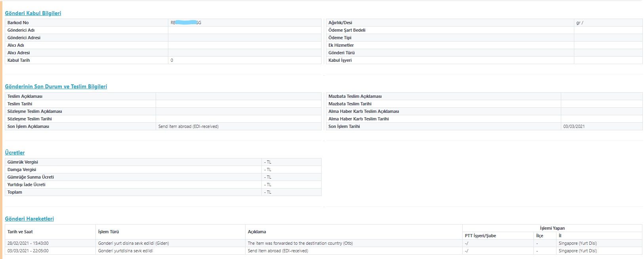Click the Son İşlem Açıklaması value text
Viewport: 644px width, 259px height.
[x=189, y=126]
